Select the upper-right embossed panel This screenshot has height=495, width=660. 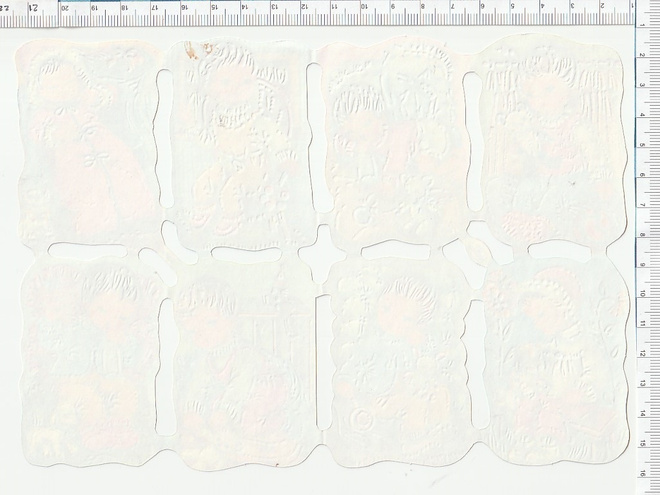coord(551,141)
